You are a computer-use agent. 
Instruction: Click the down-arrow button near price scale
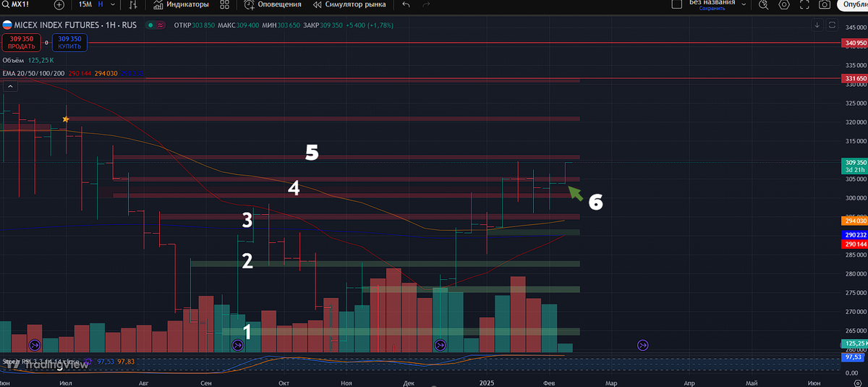click(x=817, y=25)
